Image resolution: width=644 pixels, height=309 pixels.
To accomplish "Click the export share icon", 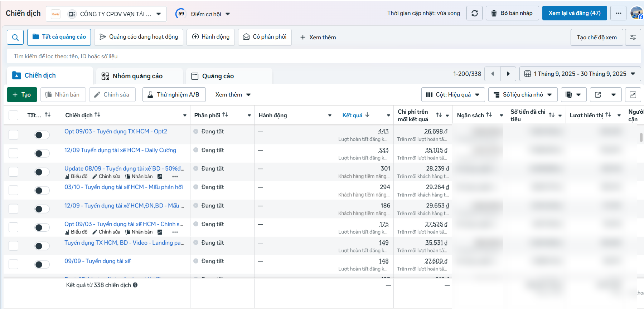I will click(597, 95).
